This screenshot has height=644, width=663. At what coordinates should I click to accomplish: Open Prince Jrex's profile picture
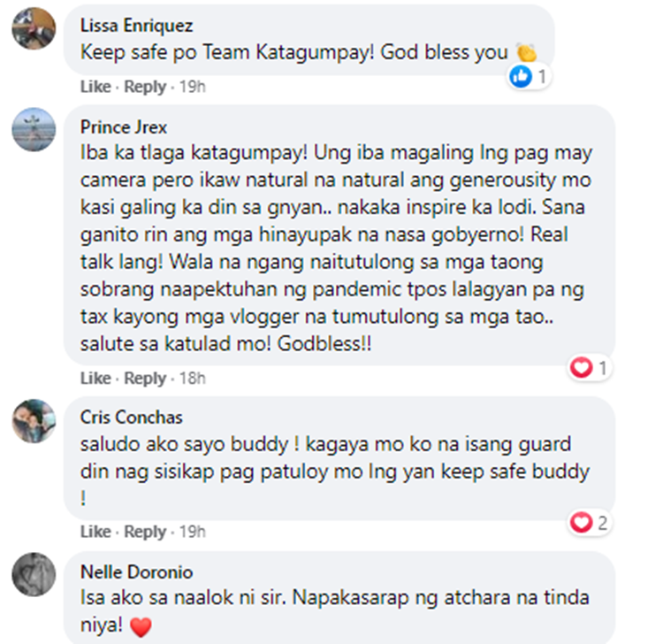34,129
